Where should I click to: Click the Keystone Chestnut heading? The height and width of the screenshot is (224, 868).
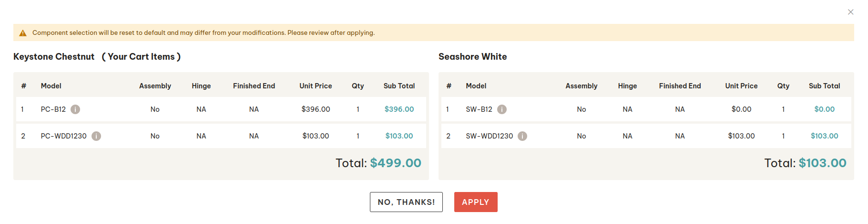(54, 57)
